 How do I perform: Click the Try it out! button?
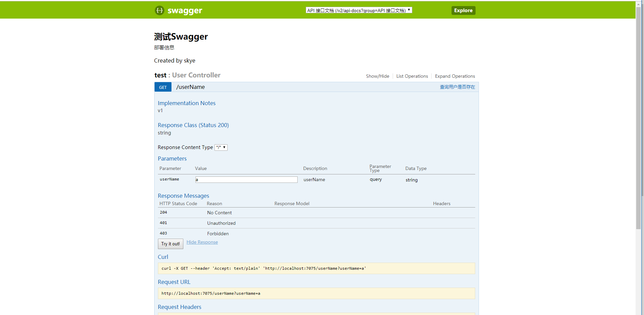click(170, 244)
